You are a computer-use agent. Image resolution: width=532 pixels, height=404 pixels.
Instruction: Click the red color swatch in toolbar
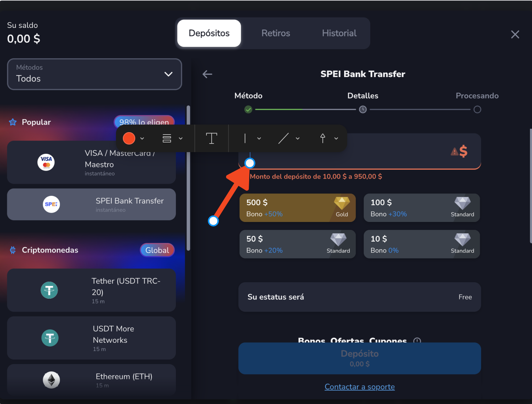129,138
